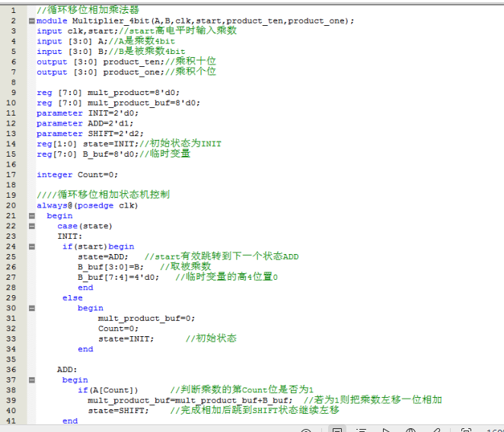504x432 pixels.
Task: Click line number 18 in the gutter
Action: pyautogui.click(x=11, y=185)
